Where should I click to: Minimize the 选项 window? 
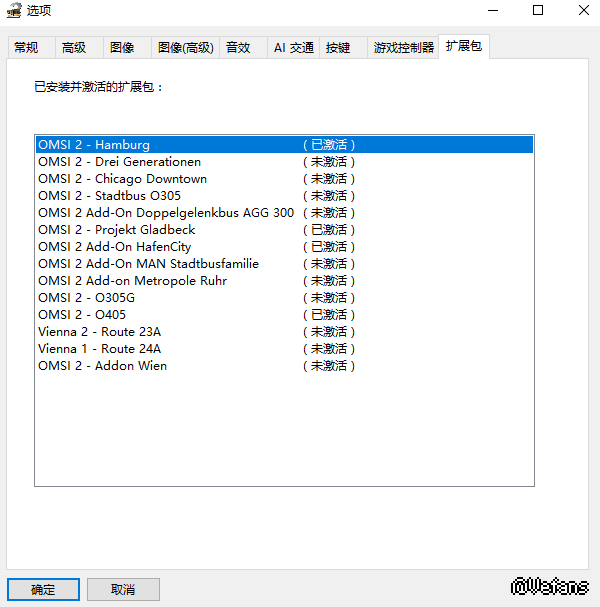(x=493, y=10)
